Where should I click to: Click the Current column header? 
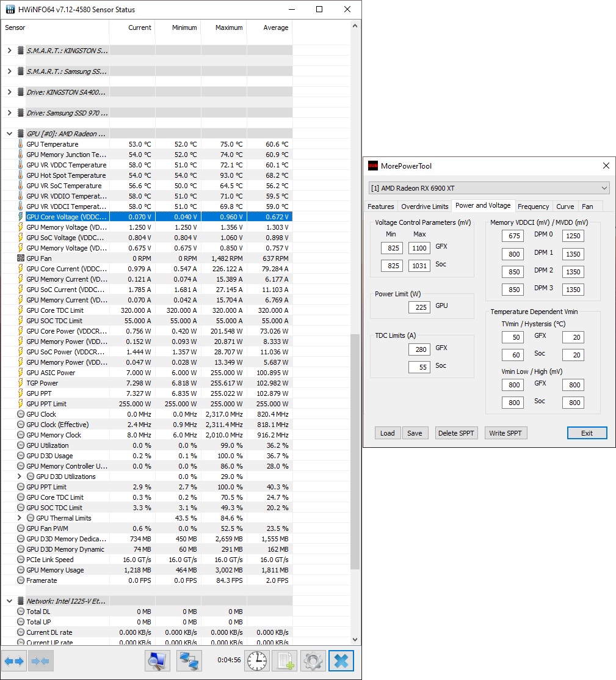click(x=132, y=27)
